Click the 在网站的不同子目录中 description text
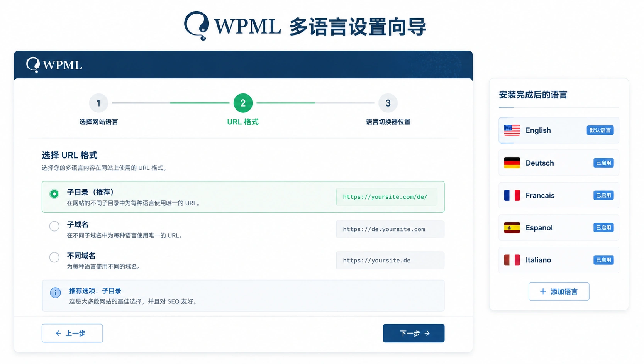The height and width of the screenshot is (364, 644). tap(134, 203)
